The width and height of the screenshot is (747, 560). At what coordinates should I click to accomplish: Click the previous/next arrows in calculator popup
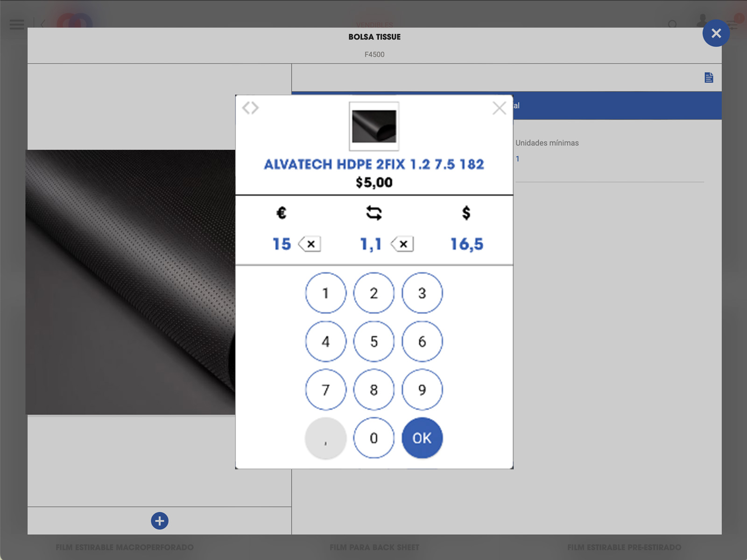click(x=250, y=108)
